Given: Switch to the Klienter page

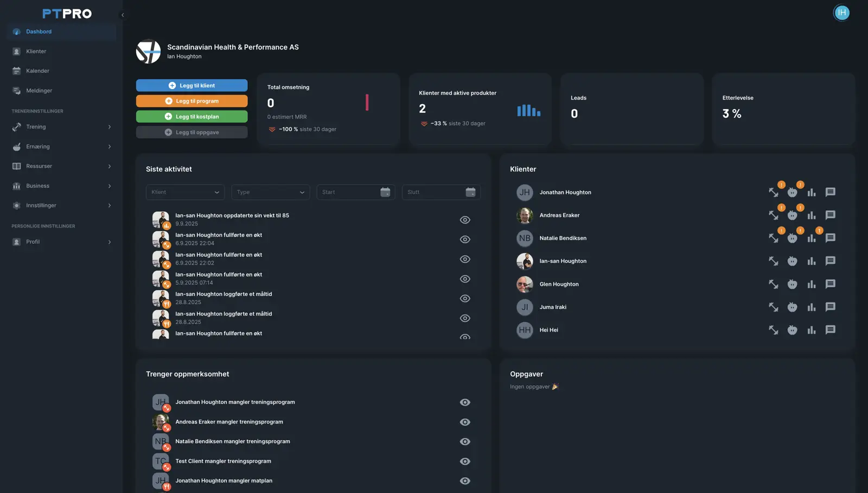Looking at the screenshot, I should [x=36, y=51].
